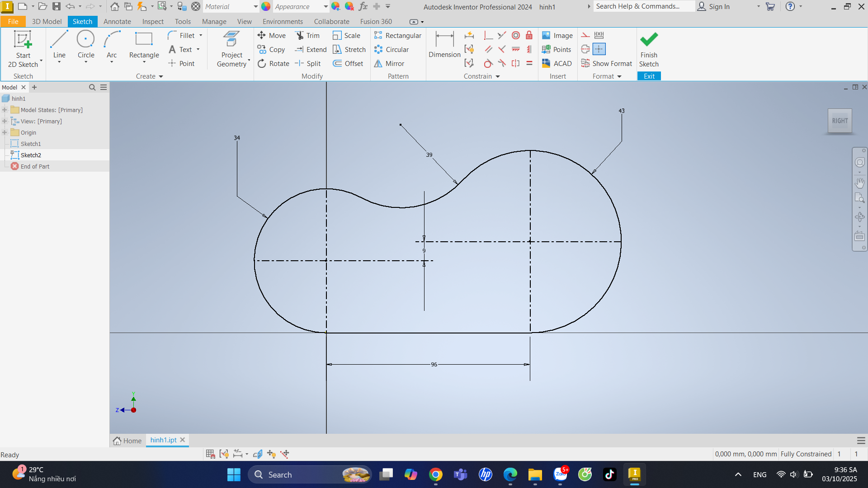Expand the Origin folder
Viewport: 868px width, 488px height.
pos(5,132)
